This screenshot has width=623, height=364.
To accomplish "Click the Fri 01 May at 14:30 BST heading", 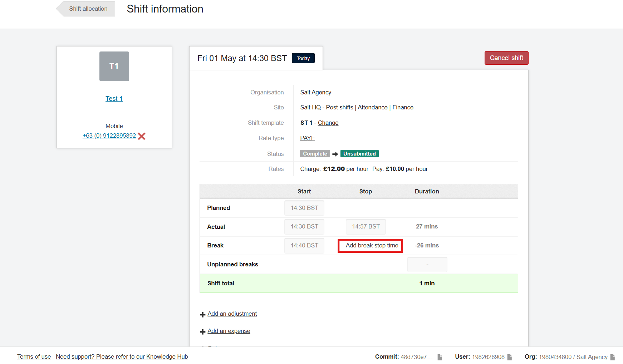I will coord(242,58).
